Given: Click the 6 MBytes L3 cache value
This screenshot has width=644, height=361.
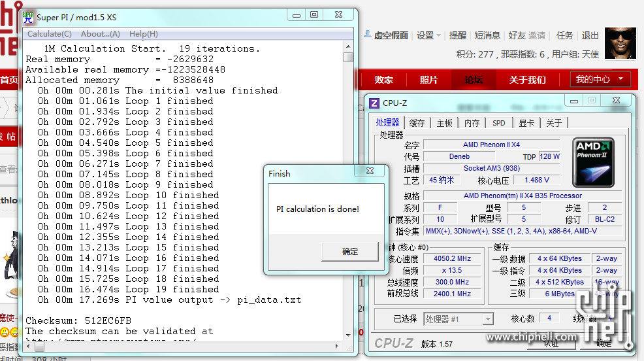Looking at the screenshot, I should coord(560,294).
